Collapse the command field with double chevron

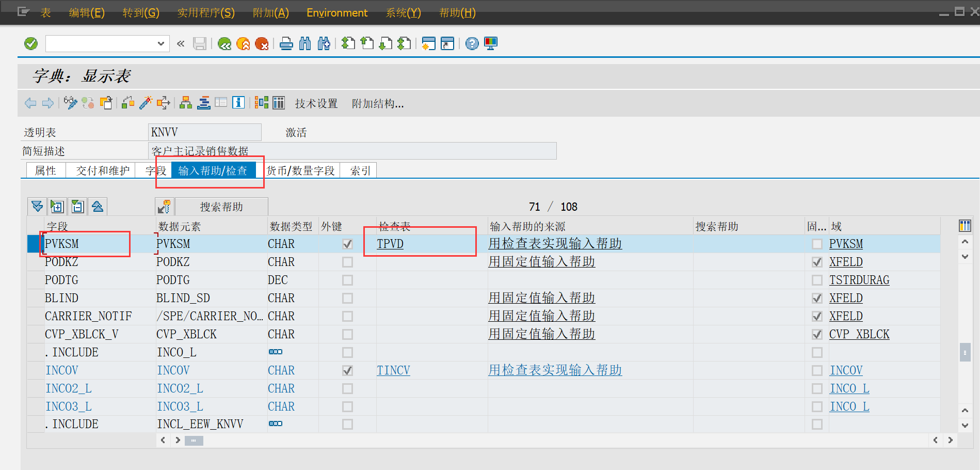(181, 44)
